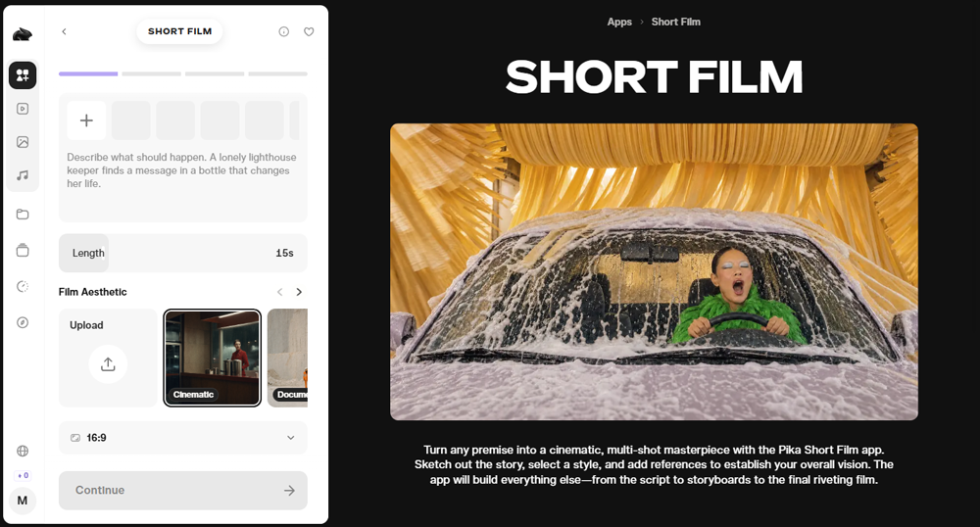
Task: Open the dashed circle sidebar icon
Action: pyautogui.click(x=23, y=287)
